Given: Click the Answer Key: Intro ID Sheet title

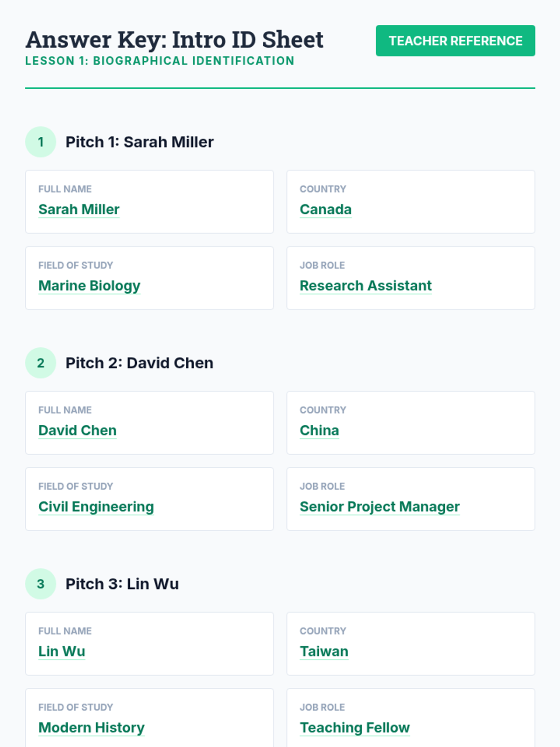Looking at the screenshot, I should tap(175, 40).
